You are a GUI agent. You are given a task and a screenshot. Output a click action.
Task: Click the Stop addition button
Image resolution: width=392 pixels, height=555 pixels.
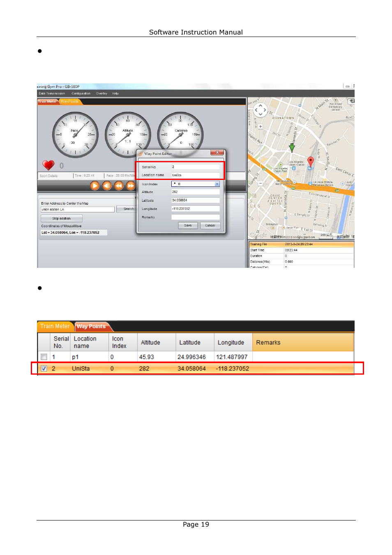tap(62, 219)
